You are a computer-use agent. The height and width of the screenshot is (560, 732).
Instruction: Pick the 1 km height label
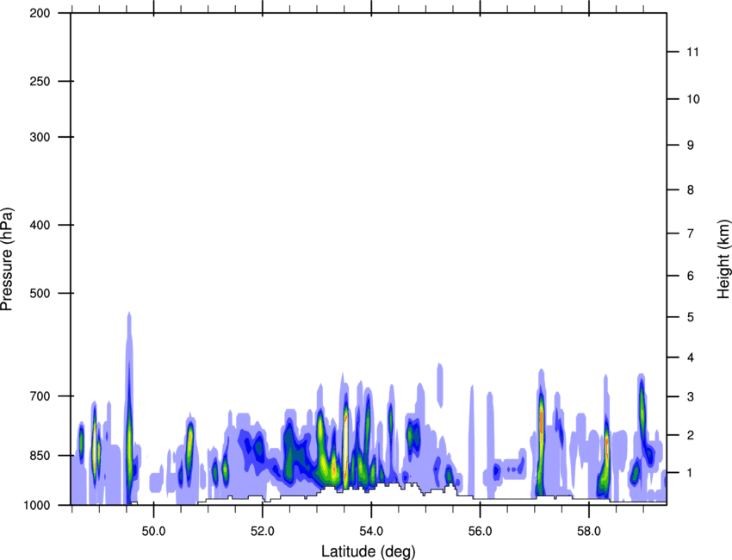coord(691,473)
